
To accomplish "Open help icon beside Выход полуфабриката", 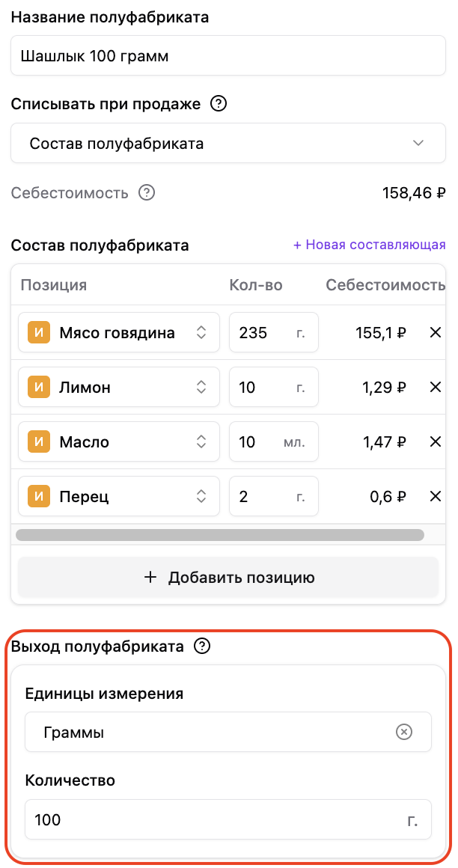I will [x=203, y=646].
